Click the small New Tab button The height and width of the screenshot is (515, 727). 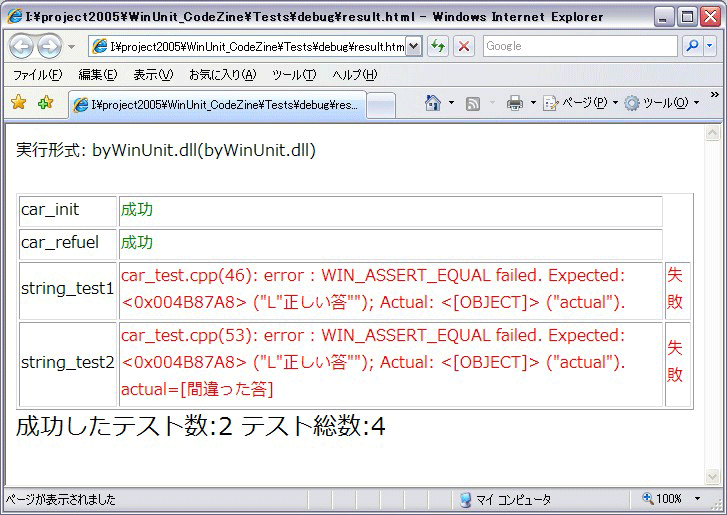[x=381, y=106]
